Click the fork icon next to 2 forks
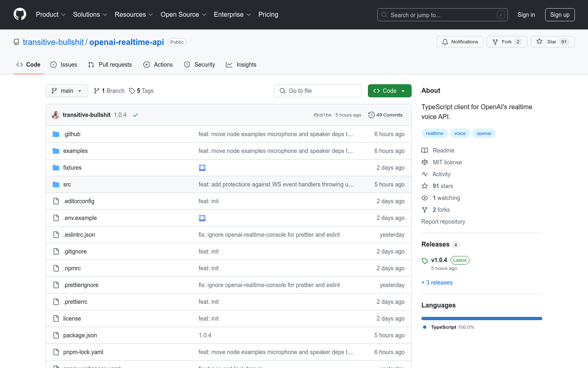The width and height of the screenshot is (588, 368). click(x=425, y=210)
